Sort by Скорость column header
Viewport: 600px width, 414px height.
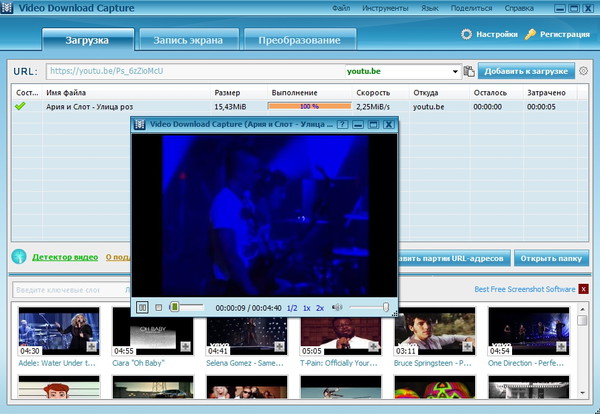[380, 93]
